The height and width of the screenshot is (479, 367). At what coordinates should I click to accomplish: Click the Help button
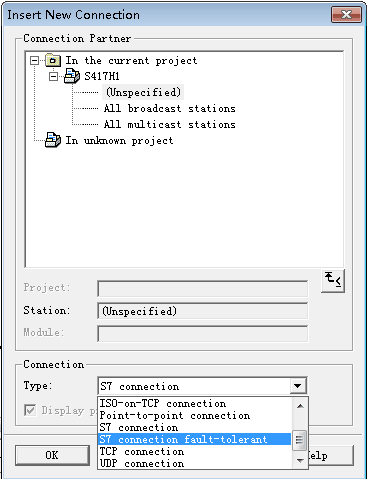click(330, 455)
